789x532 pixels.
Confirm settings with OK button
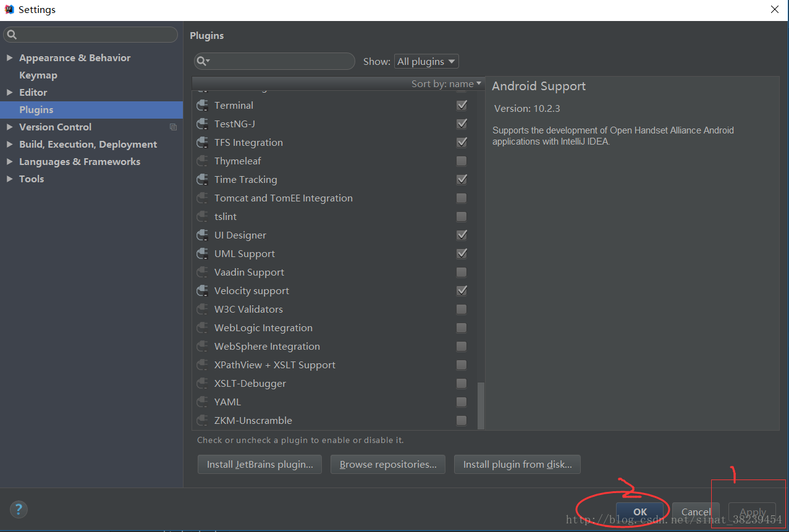[640, 512]
